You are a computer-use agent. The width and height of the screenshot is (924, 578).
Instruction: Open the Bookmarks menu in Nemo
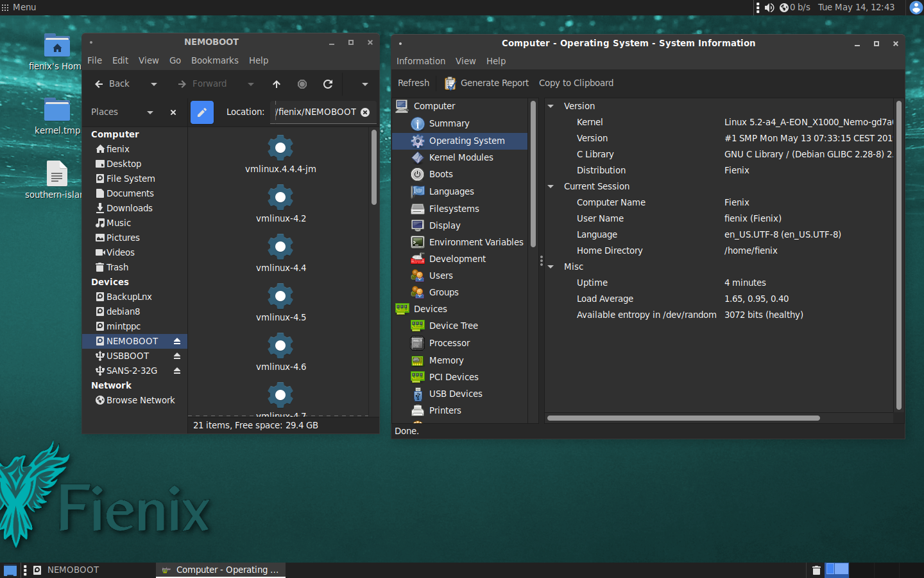click(x=214, y=60)
